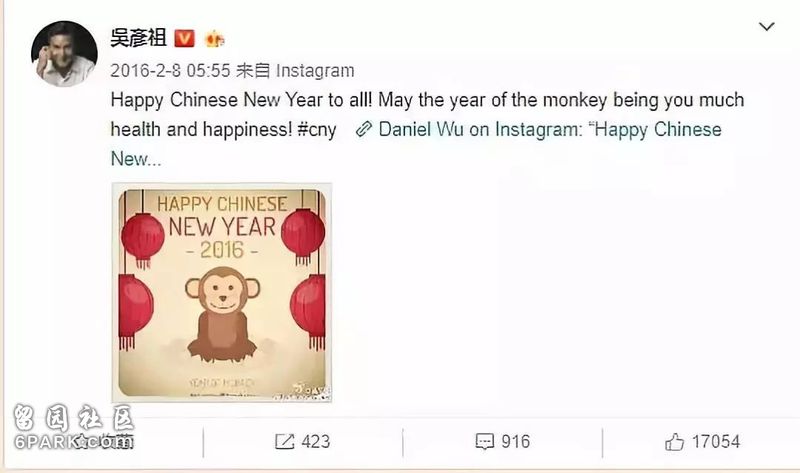Click the 423 repost count
Image resolution: width=800 pixels, height=473 pixels.
click(x=316, y=441)
